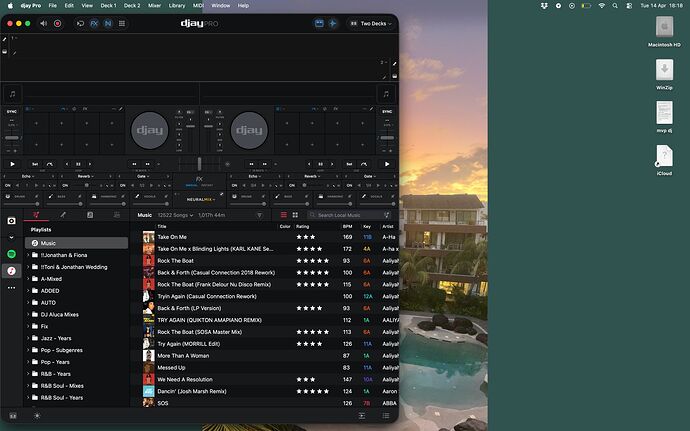
Task: Click the right deck Drums stem icon
Action: 234,196
